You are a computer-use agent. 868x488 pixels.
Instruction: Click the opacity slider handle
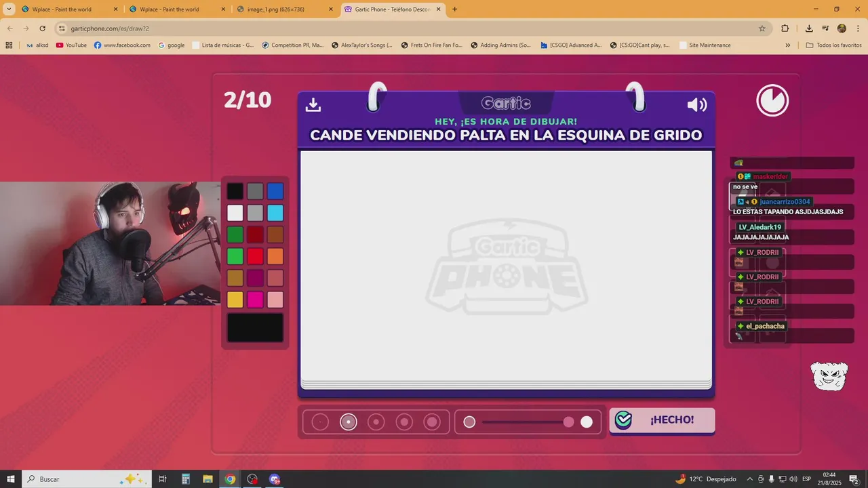tap(568, 422)
